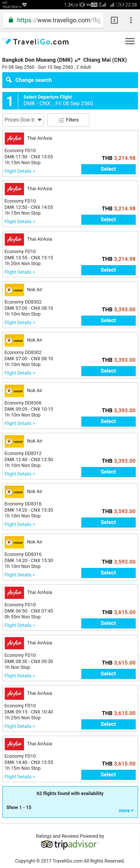Viewport: 140px width, 868px height.
Task: Tap the green padlock security icon
Action: tap(11, 20)
